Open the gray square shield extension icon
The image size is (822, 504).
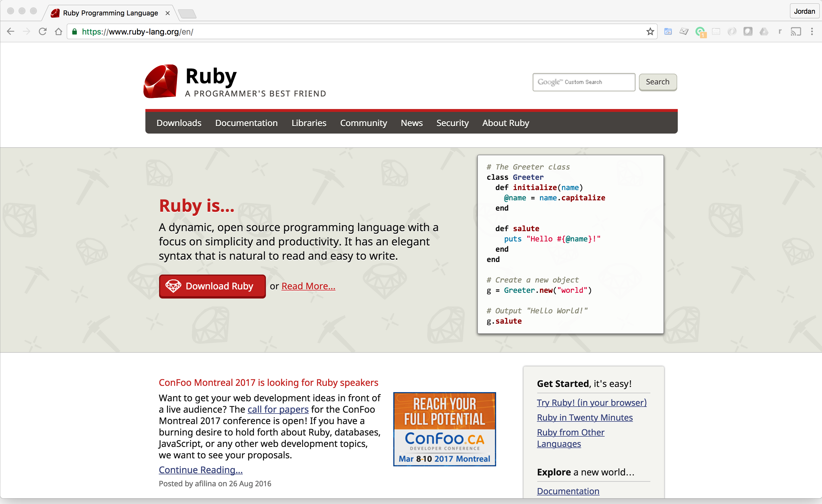748,32
